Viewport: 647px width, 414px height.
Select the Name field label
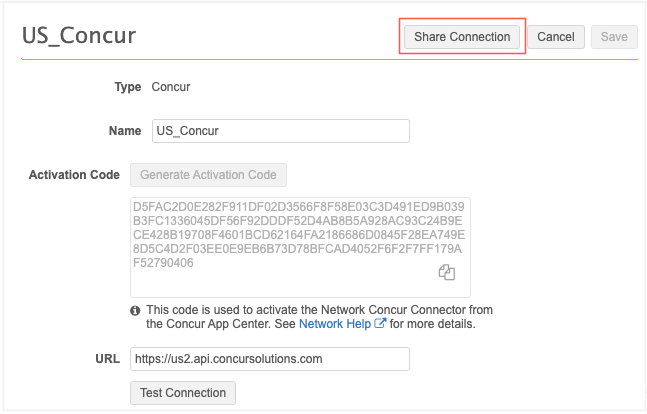point(124,131)
